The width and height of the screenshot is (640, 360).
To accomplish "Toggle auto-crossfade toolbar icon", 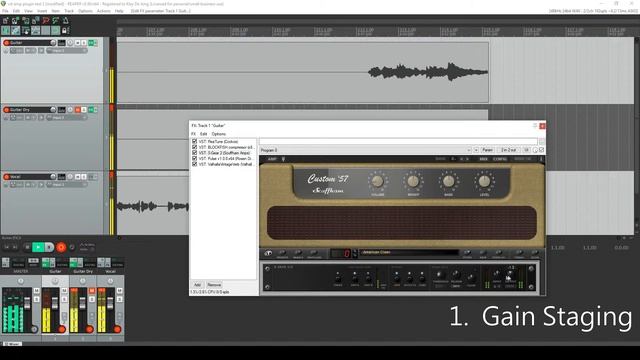I will (x=6, y=31).
